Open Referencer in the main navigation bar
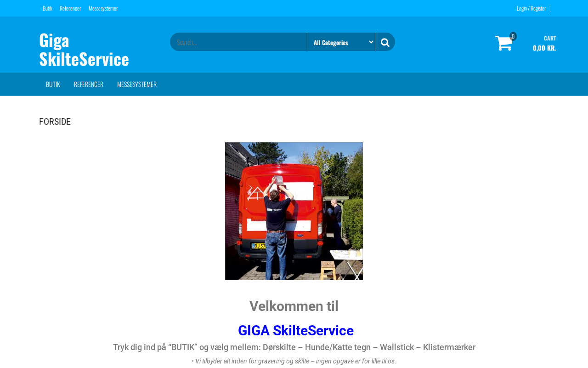Viewport: 588px width, 368px height. pyautogui.click(x=89, y=84)
